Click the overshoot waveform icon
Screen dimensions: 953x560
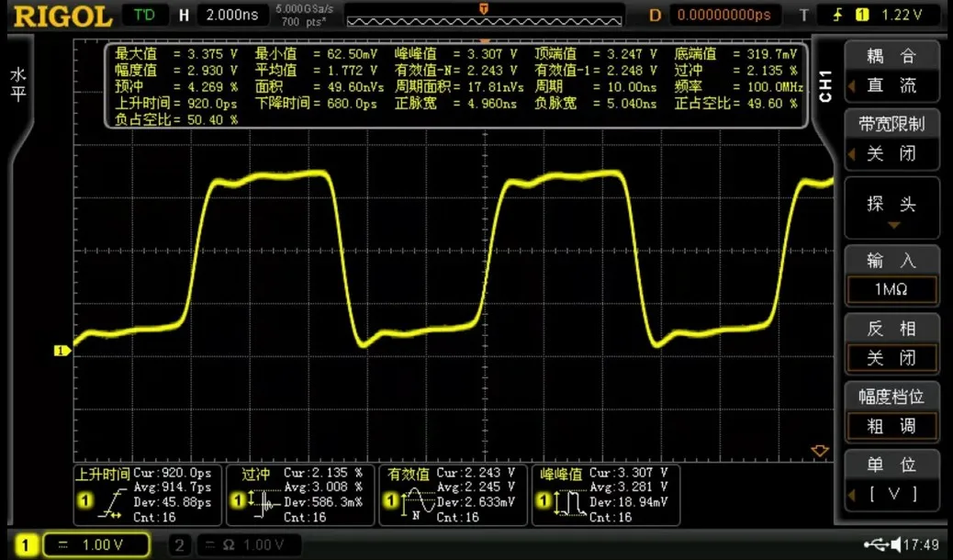point(265,503)
